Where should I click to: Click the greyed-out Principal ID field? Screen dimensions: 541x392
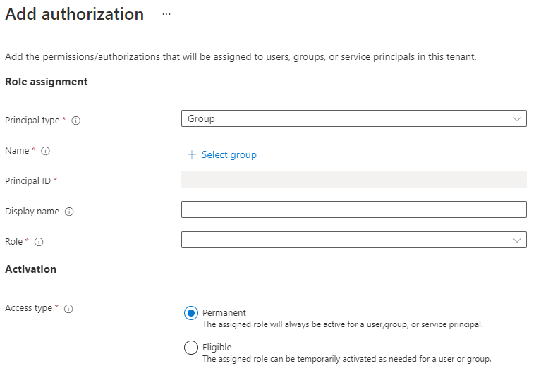tap(353, 179)
